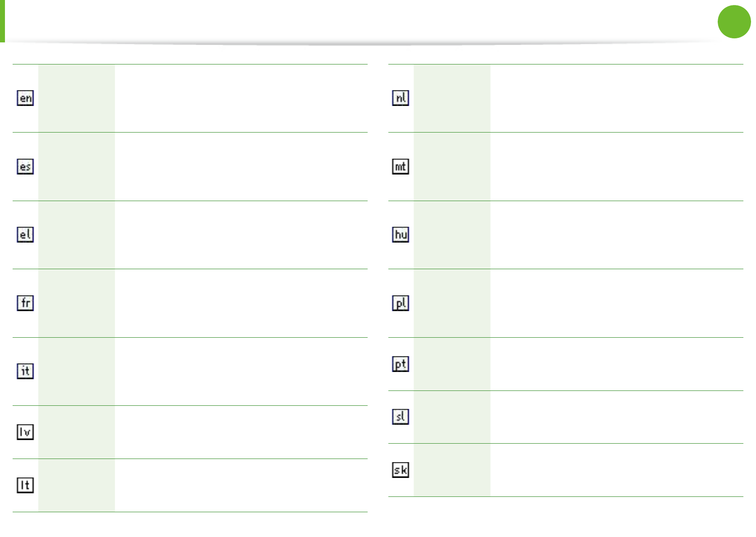This screenshot has width=756, height=537.
Task: Click the 'en' English language icon
Action: 25,98
